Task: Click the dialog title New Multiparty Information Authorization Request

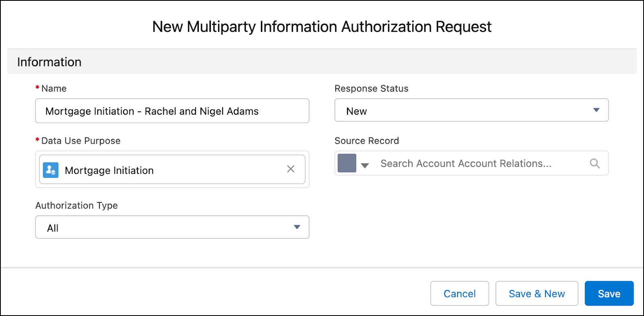Action: pyautogui.click(x=322, y=27)
